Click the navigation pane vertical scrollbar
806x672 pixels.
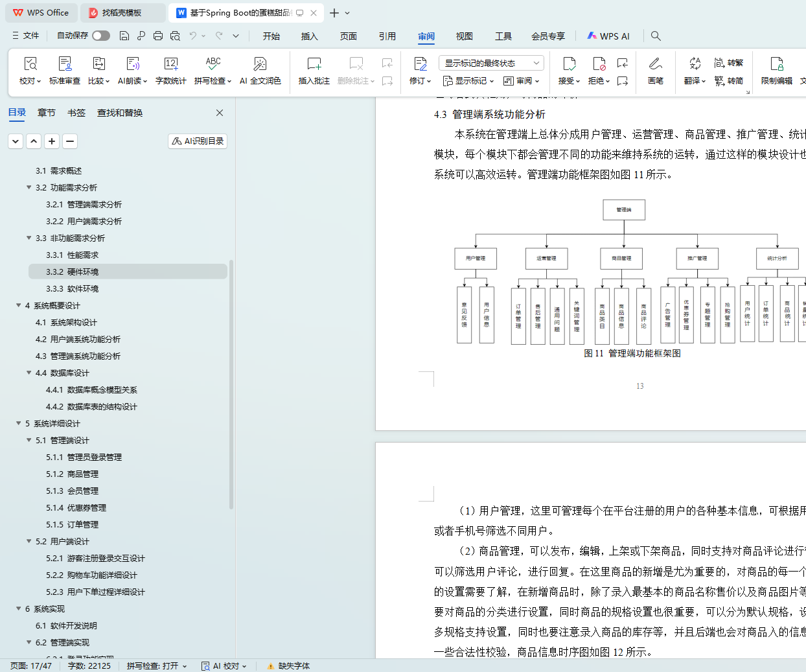[231, 389]
